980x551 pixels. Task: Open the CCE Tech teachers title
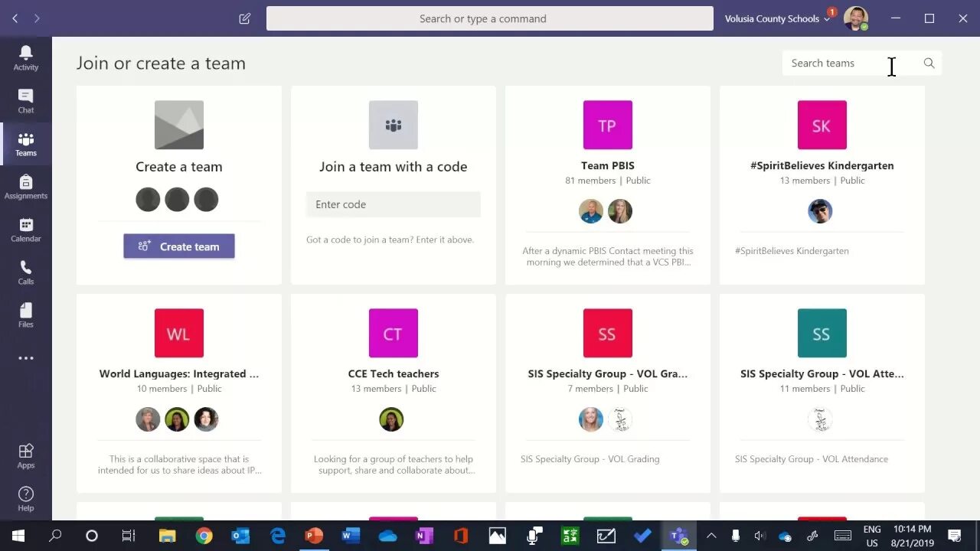(x=393, y=373)
